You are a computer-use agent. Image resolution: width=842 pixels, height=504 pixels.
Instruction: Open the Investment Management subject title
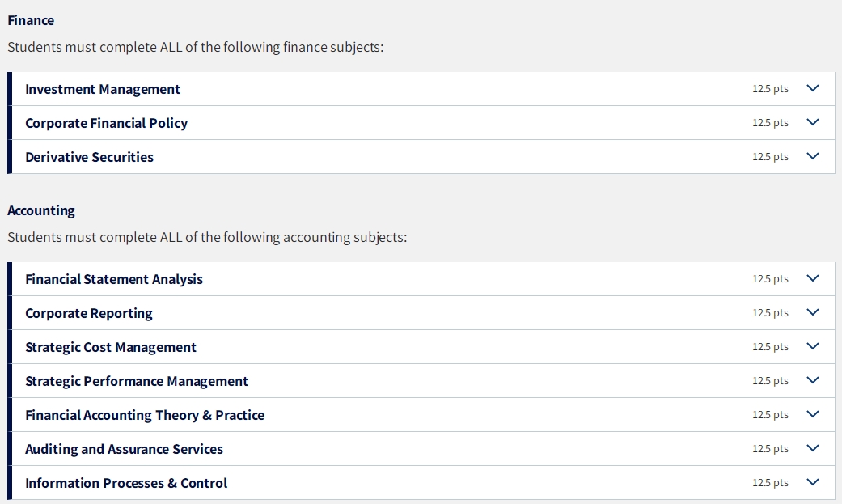(103, 89)
